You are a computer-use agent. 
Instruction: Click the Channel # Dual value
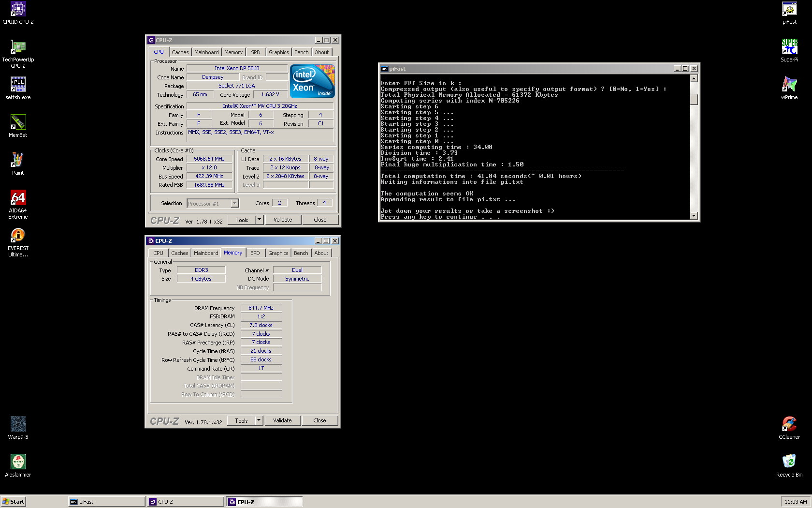pyautogui.click(x=297, y=270)
